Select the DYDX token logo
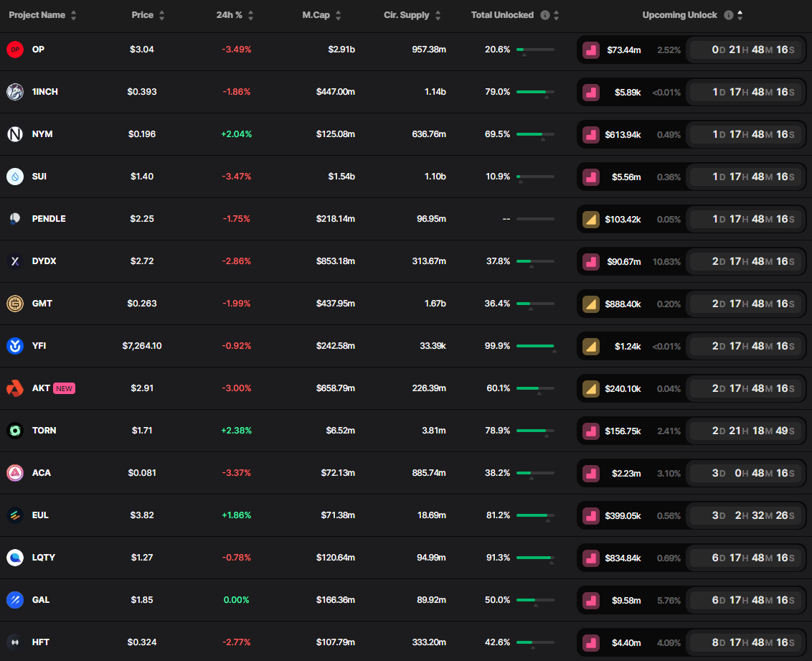This screenshot has width=812, height=661. coord(15,261)
